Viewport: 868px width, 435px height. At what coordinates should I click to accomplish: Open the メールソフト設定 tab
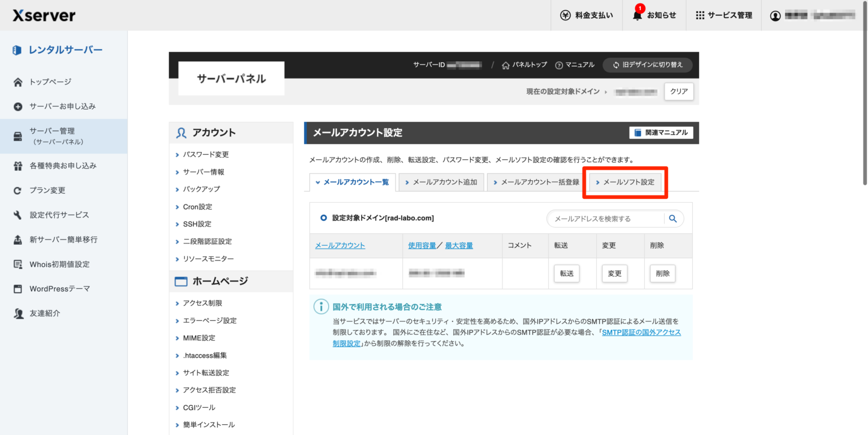625,183
